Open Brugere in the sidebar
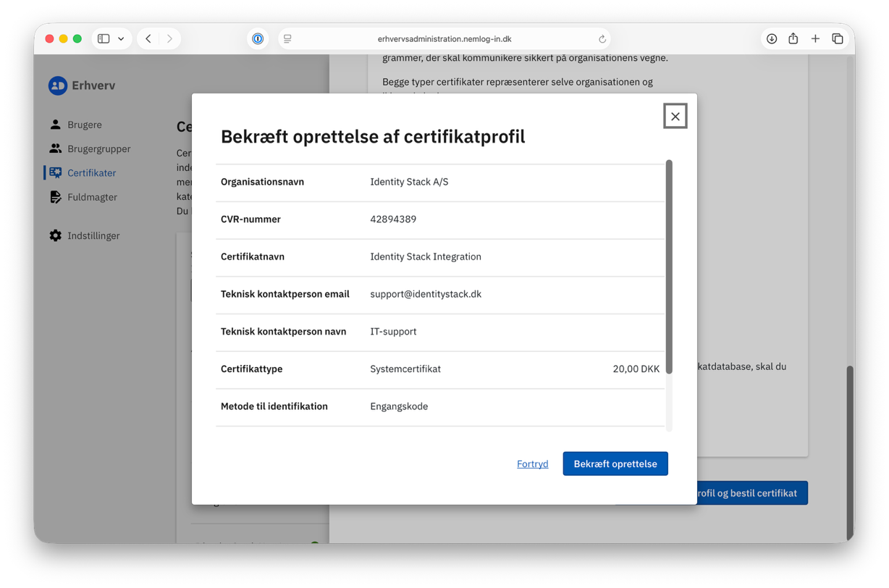Screen dimensions: 889x588 pos(85,125)
